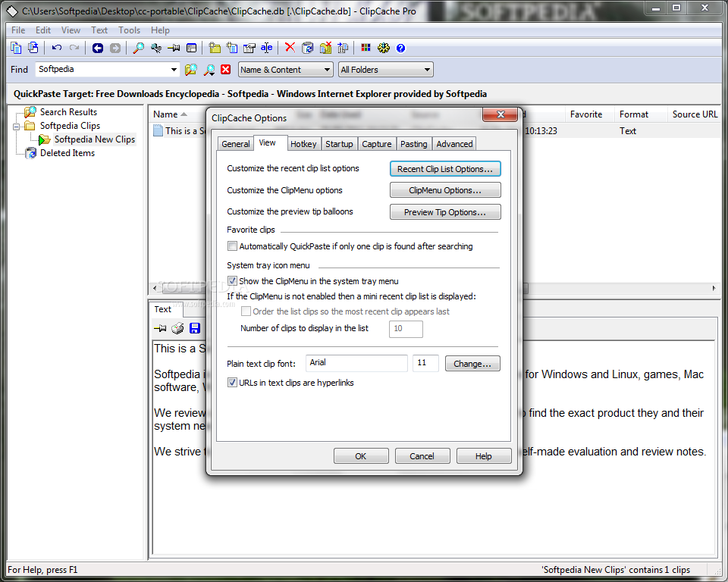This screenshot has height=582, width=728.
Task: Open the Help menu
Action: click(160, 30)
